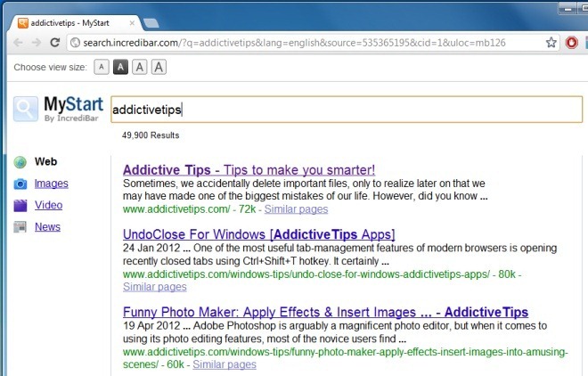Open the 'Funny Photo Maker' result link
Screen dimensions: 588x376
click(x=325, y=312)
